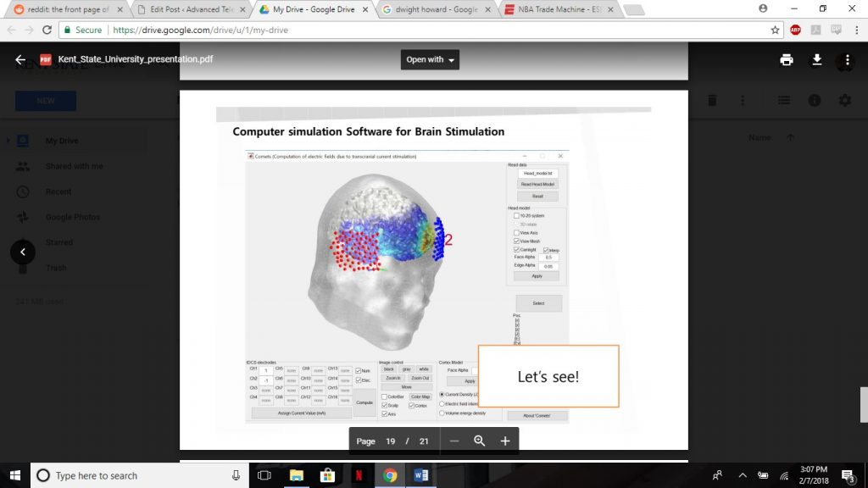Click the Name column sort header

(759, 137)
